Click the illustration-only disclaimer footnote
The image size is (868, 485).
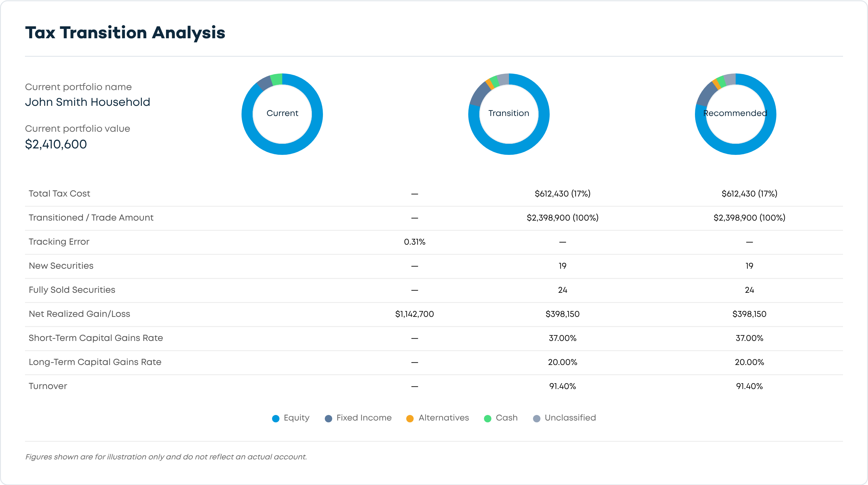(166, 457)
